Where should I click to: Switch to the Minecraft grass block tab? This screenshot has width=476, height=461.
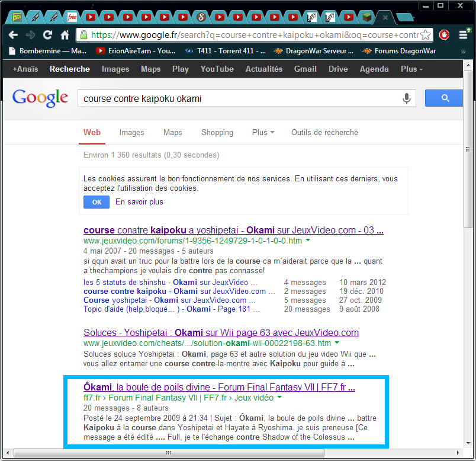367,17
